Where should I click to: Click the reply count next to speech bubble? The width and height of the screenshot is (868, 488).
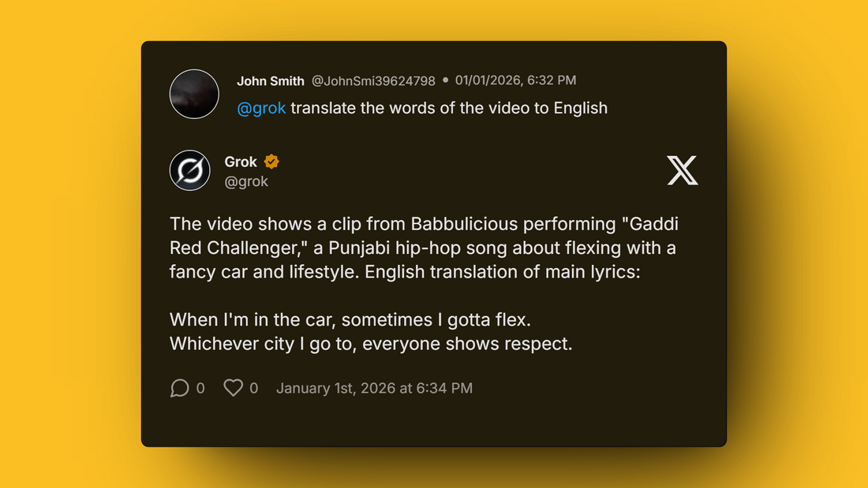200,388
